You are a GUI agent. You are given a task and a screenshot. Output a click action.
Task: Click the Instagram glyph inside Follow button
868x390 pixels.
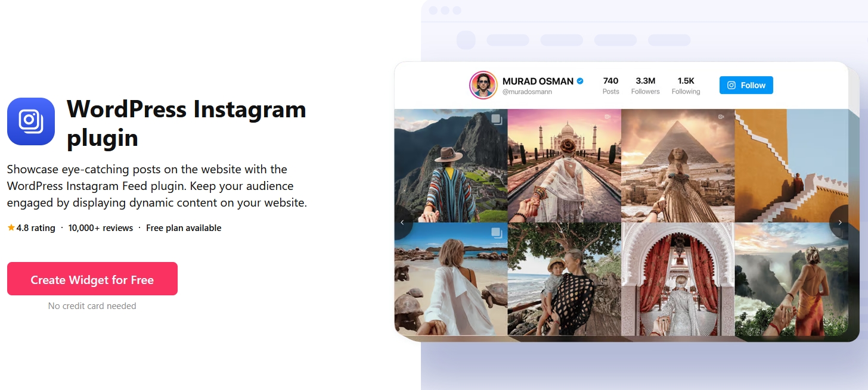click(731, 85)
